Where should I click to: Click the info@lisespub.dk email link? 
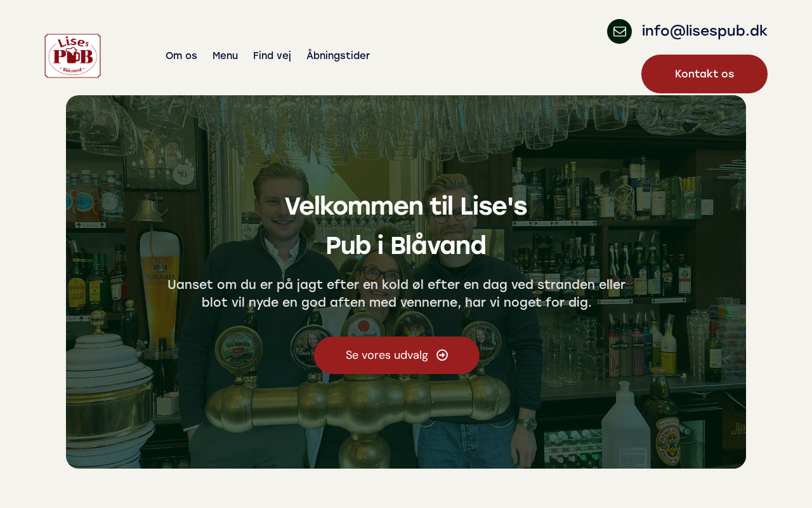click(x=705, y=30)
